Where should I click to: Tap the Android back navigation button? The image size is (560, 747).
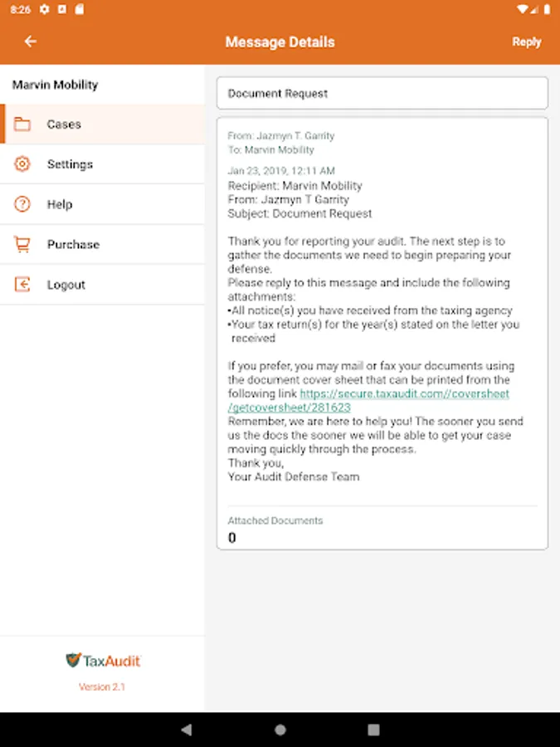click(x=187, y=730)
